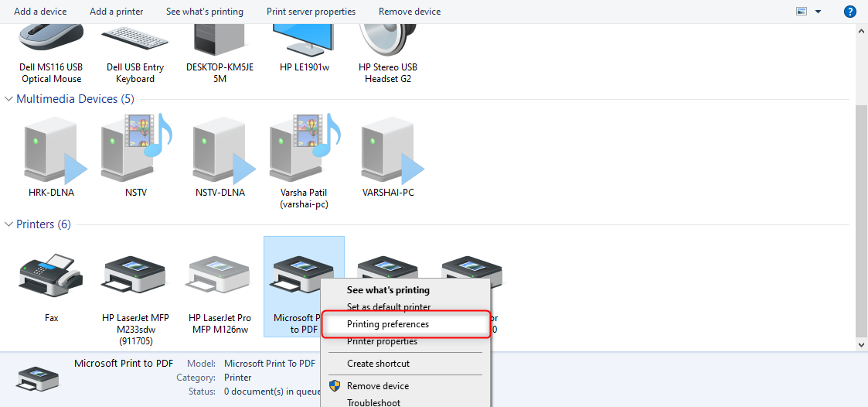868x407 pixels.
Task: Select the Dell USB Entry Keyboard device
Action: pyautogui.click(x=135, y=53)
